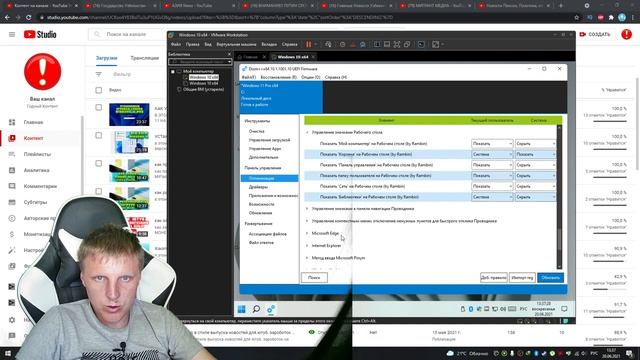This screenshot has height=360, width=640.
Task: Open VMware Файл menu
Action: click(176, 44)
